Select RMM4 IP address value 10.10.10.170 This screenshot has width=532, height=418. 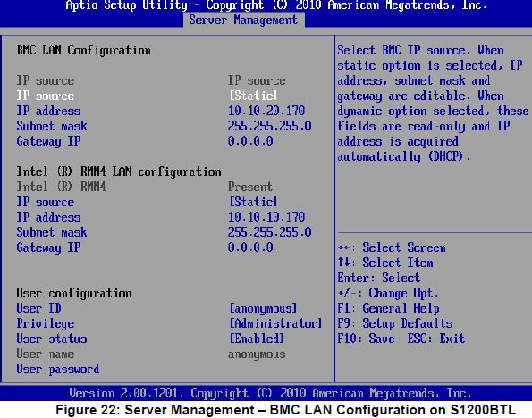[266, 217]
